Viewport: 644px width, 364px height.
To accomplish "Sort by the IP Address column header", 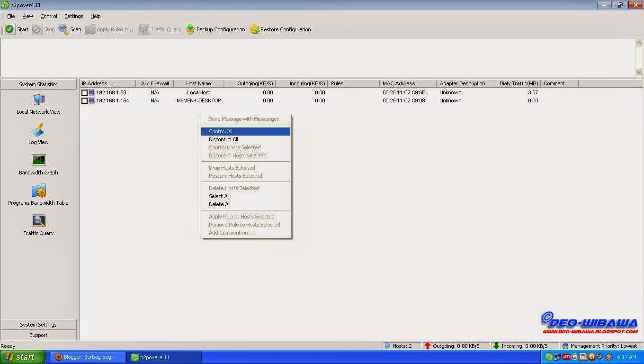I will point(107,83).
